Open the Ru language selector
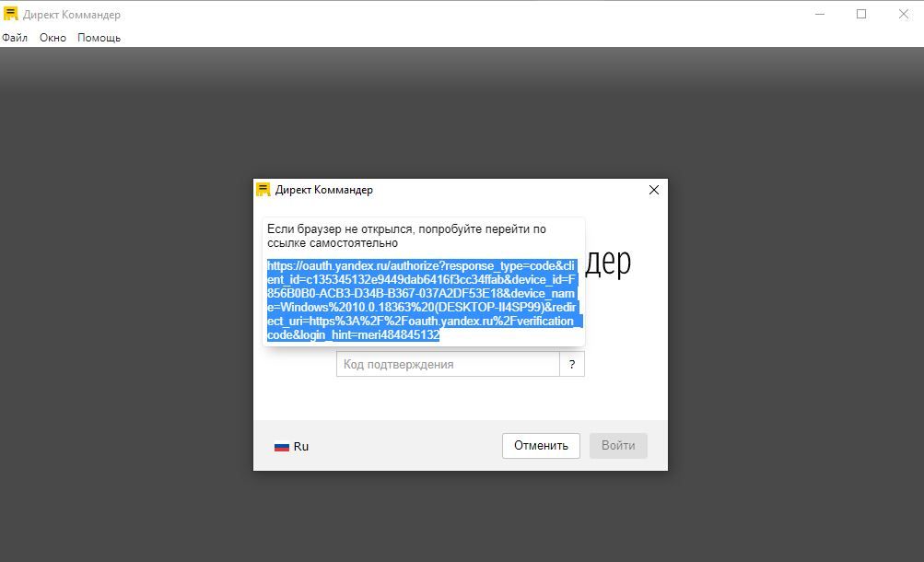The image size is (924, 562). [x=292, y=447]
